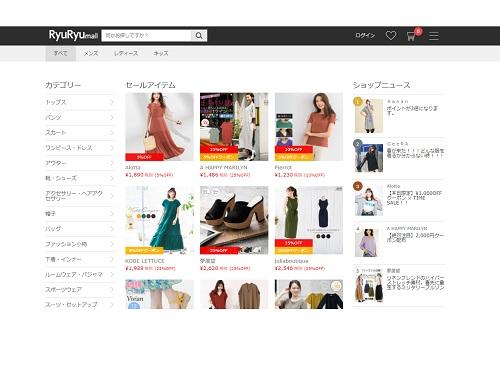Open shop news item ranked 1 thumbnail

click(x=369, y=116)
